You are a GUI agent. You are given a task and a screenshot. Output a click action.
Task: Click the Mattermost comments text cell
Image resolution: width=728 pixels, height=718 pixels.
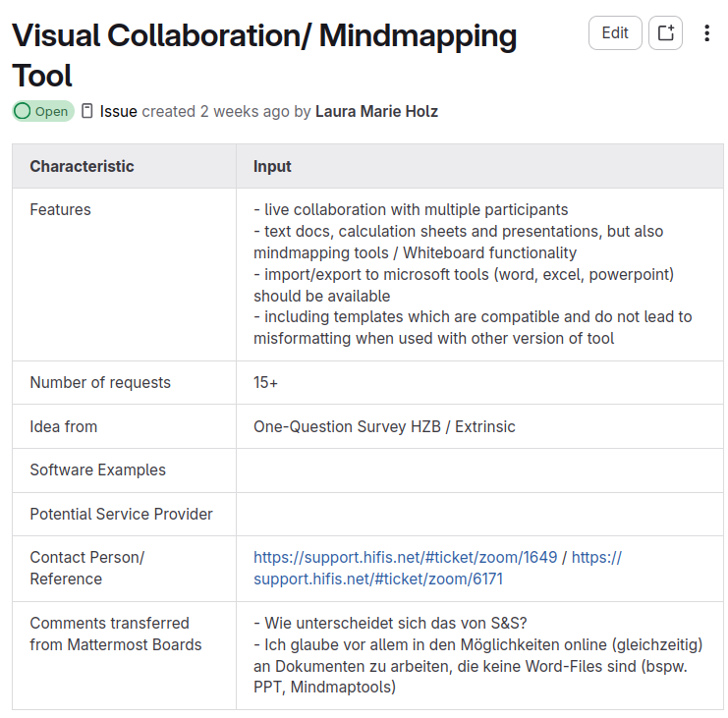pos(477,655)
